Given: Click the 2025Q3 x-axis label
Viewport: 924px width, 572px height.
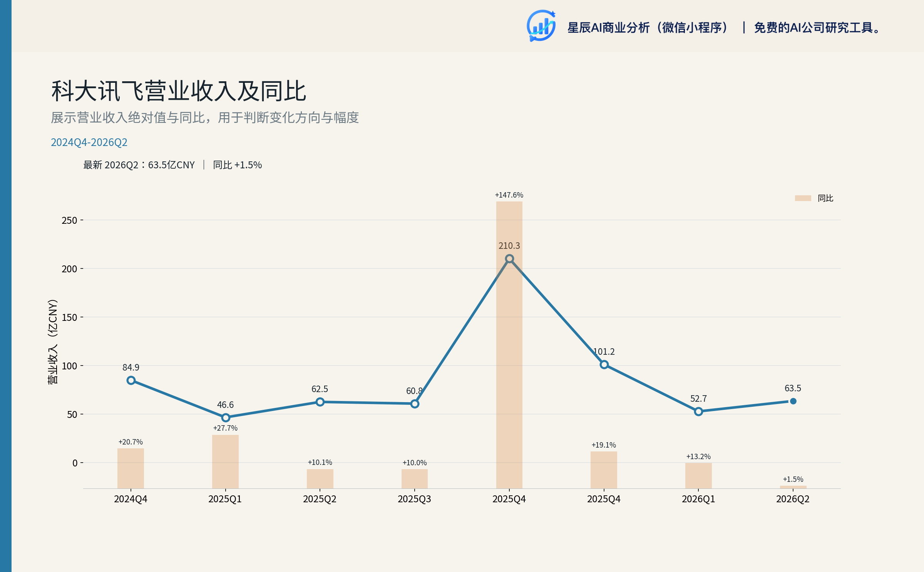Looking at the screenshot, I should (415, 499).
